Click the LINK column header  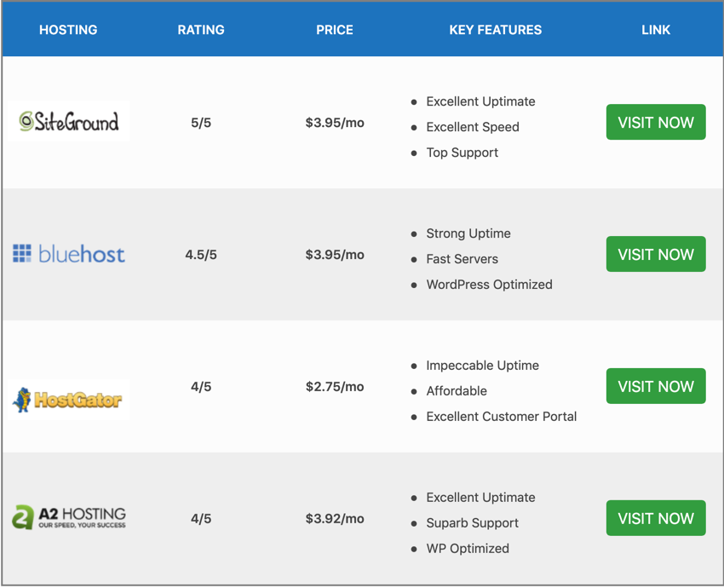(x=656, y=30)
